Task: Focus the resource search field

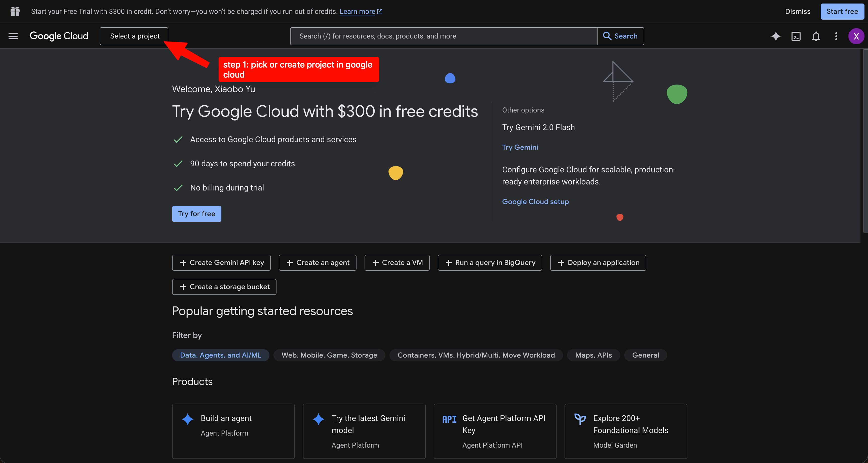Action: pyautogui.click(x=443, y=36)
